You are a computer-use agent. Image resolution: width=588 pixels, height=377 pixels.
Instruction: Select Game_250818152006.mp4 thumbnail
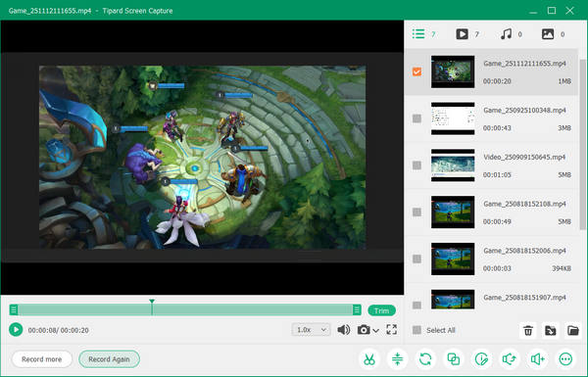(453, 259)
